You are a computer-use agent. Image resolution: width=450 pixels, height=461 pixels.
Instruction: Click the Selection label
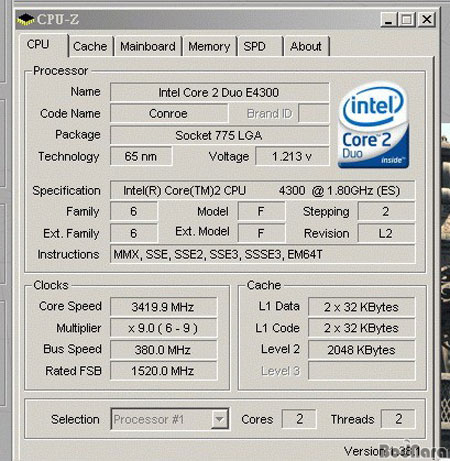point(75,419)
